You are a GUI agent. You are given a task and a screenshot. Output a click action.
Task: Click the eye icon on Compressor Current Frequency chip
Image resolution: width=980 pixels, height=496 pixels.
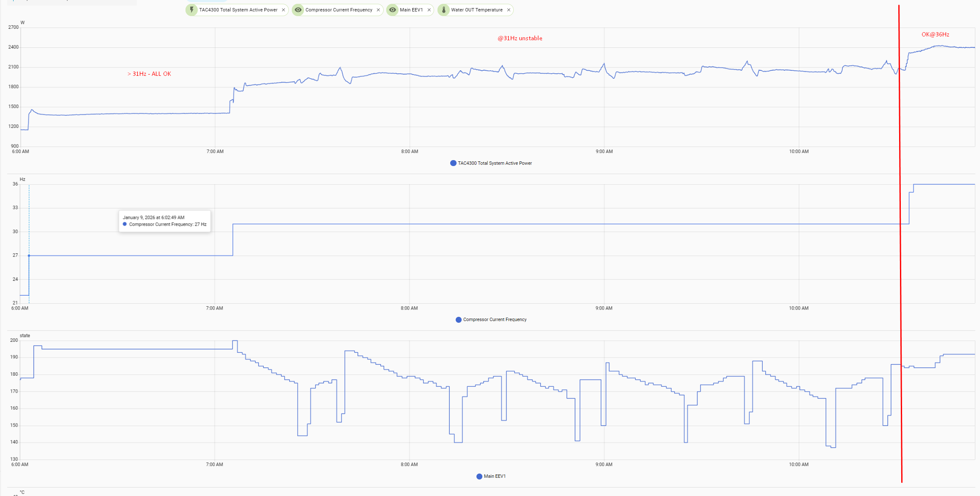click(x=298, y=10)
